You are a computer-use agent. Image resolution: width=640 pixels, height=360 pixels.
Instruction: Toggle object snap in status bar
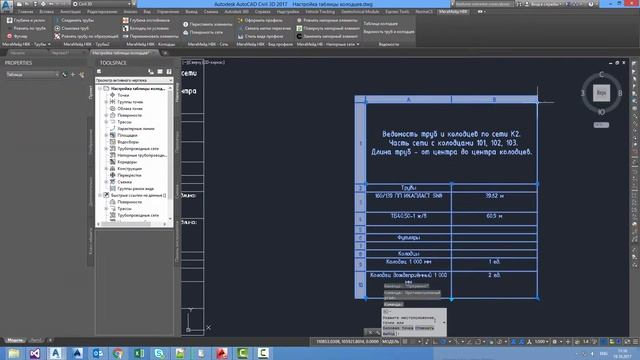477,342
